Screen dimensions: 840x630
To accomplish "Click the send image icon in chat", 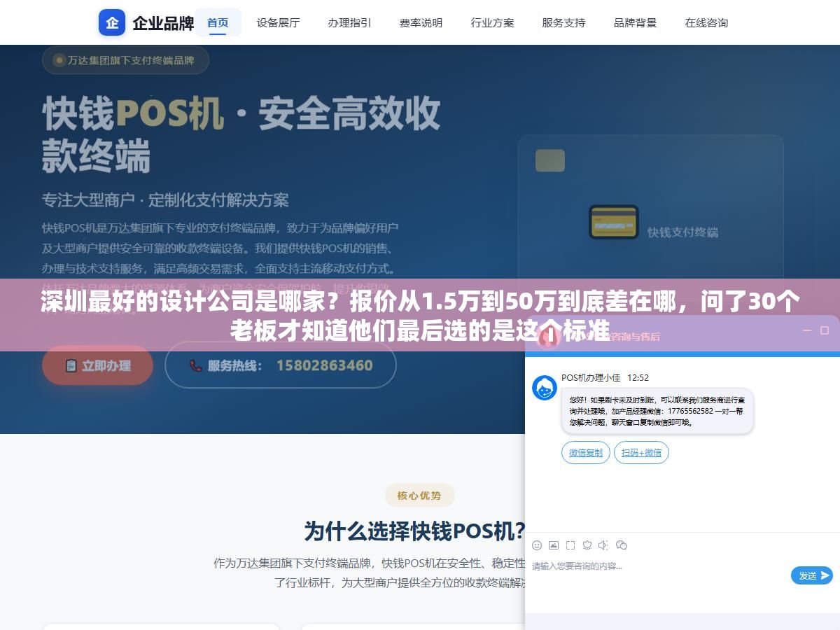I will click(554, 545).
